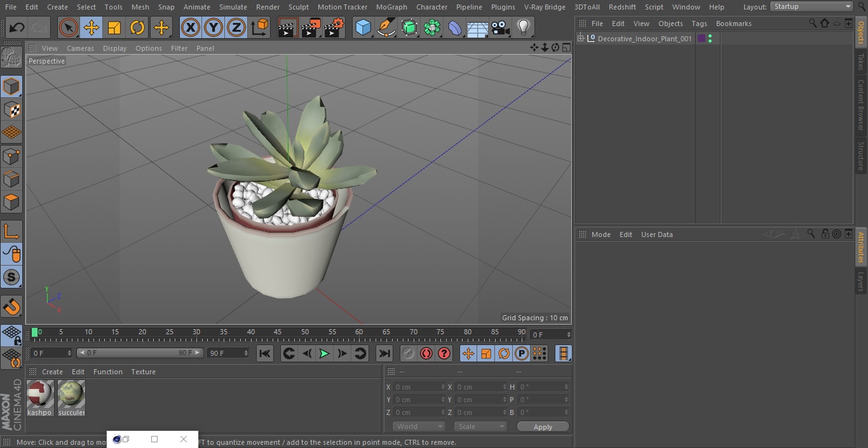Open the spline Pen tool
The width and height of the screenshot is (868, 448).
386,27
